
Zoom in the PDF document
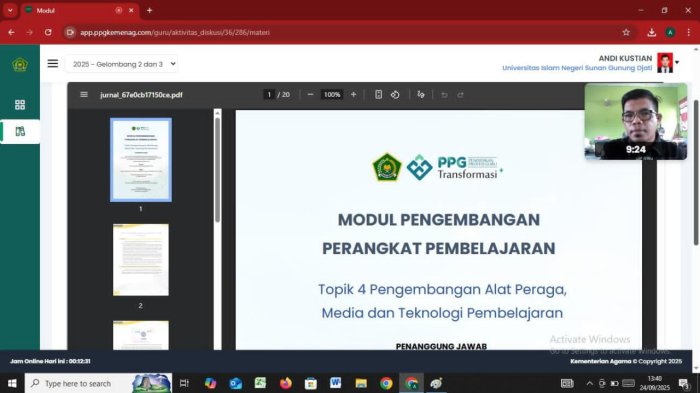point(353,94)
